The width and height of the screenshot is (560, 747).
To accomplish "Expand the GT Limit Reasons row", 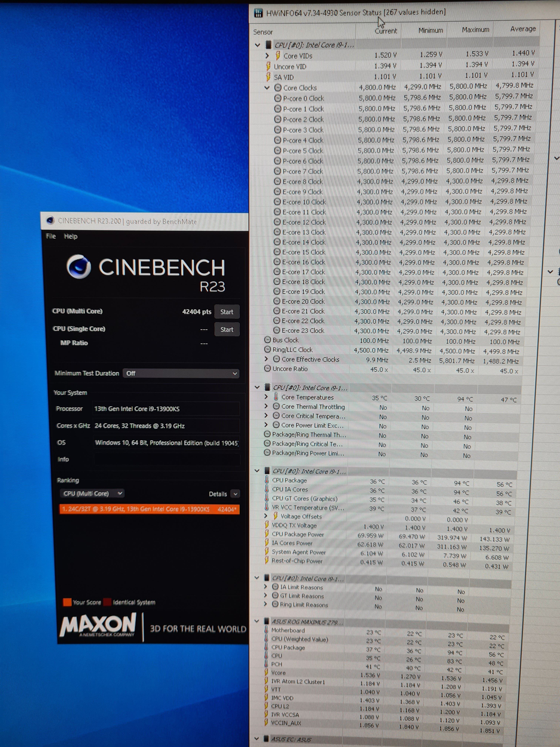I will point(266,595).
